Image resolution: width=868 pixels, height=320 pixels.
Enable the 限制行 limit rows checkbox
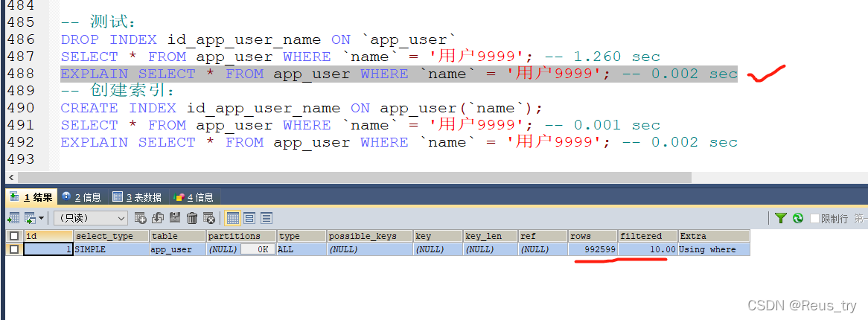tap(814, 218)
